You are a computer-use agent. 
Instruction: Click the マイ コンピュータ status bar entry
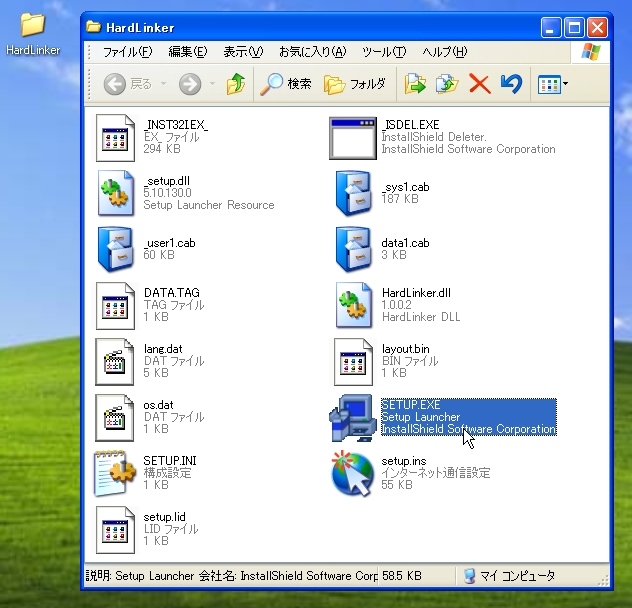click(x=510, y=576)
